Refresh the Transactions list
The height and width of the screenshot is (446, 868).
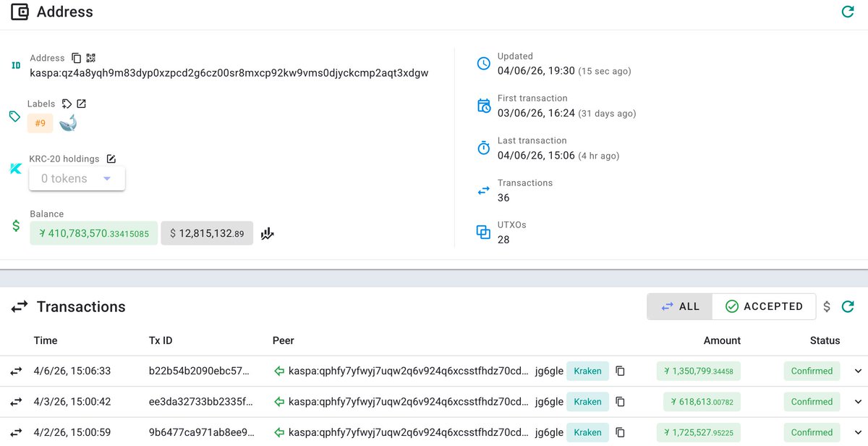point(848,307)
